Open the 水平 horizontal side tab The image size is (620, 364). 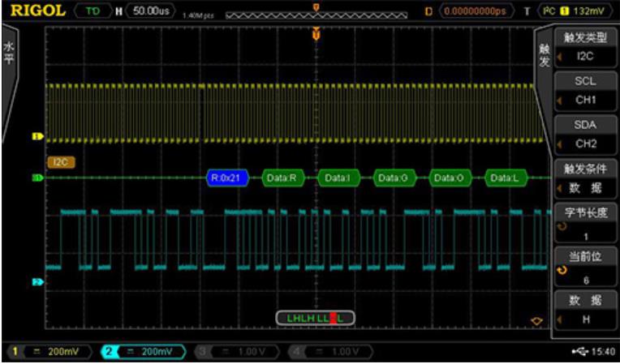click(x=10, y=55)
